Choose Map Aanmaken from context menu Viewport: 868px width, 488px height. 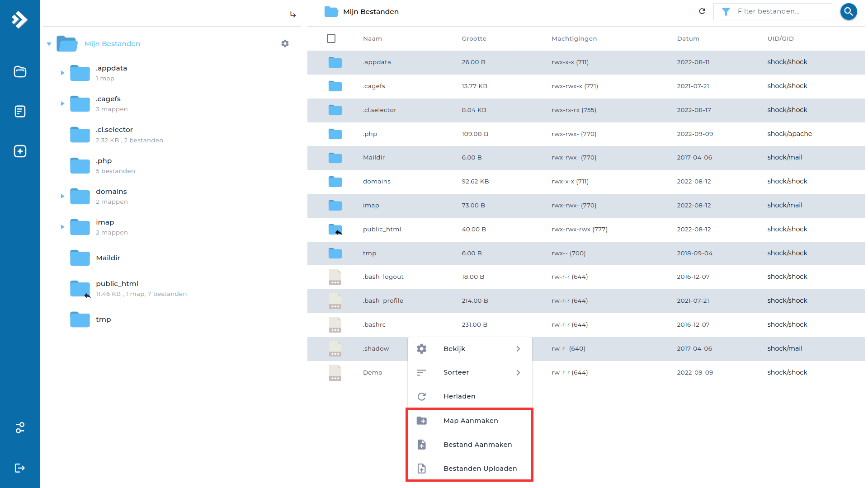click(x=470, y=421)
